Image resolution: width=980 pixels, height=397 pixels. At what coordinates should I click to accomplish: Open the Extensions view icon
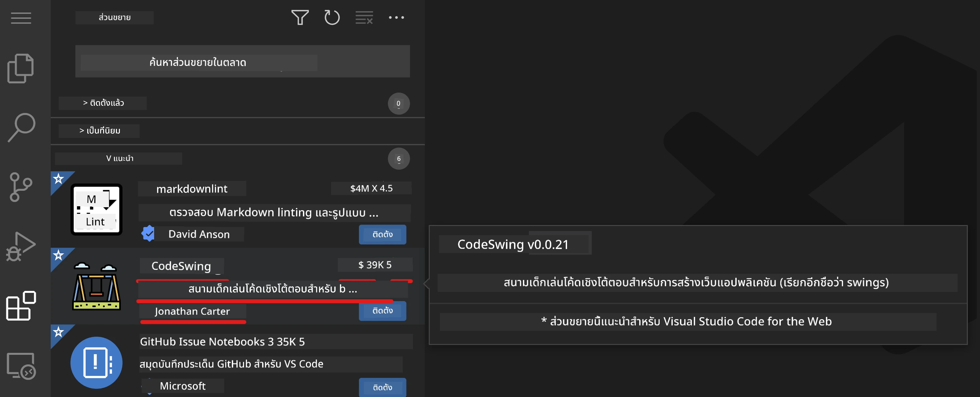pos(21,306)
